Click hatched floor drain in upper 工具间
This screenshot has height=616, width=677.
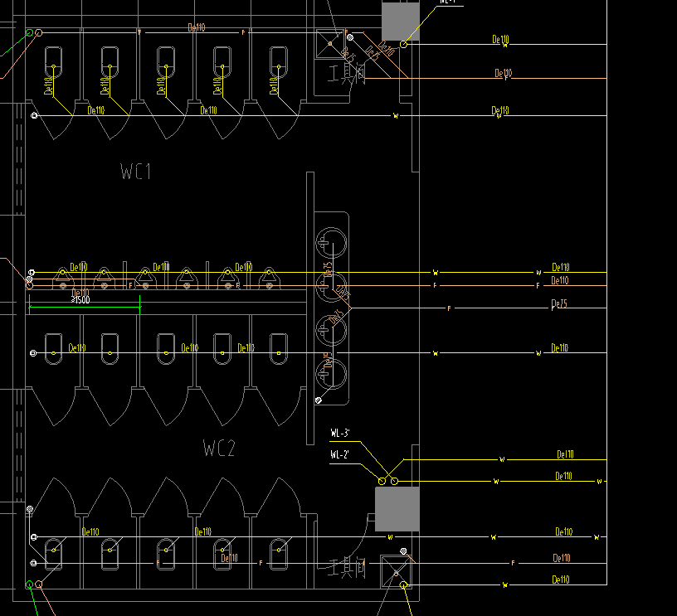350,37
